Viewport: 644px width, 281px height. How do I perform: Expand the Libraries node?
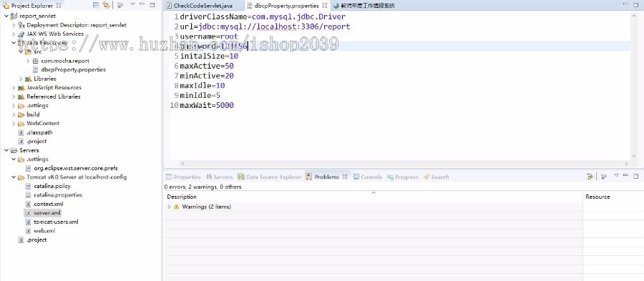[x=21, y=79]
